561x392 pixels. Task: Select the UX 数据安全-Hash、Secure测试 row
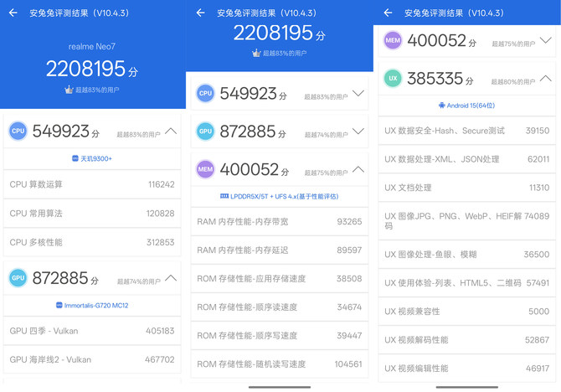(x=467, y=131)
